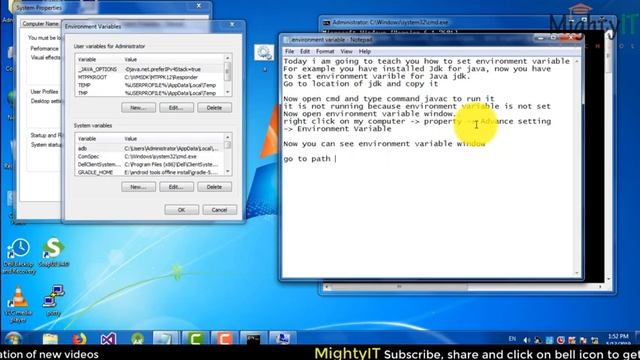The width and height of the screenshot is (640, 360).
Task: Close the Environment Variables dialog
Action: pos(232,24)
